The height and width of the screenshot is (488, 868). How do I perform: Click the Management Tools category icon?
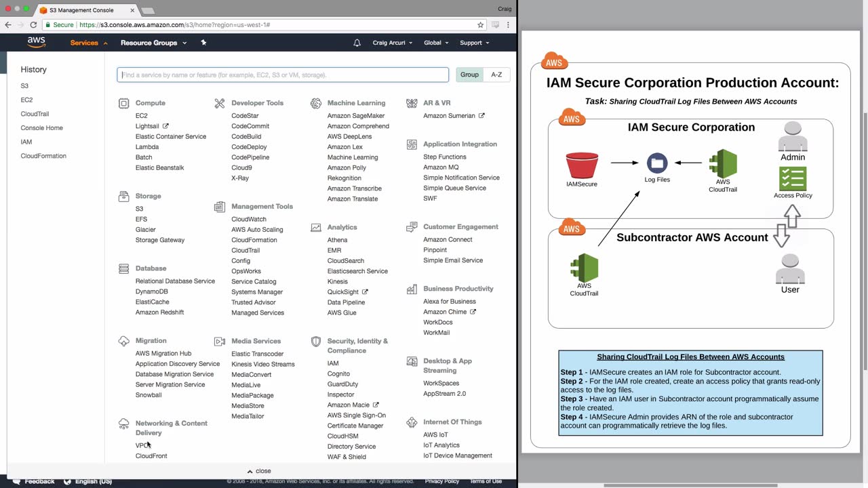pyautogui.click(x=220, y=207)
